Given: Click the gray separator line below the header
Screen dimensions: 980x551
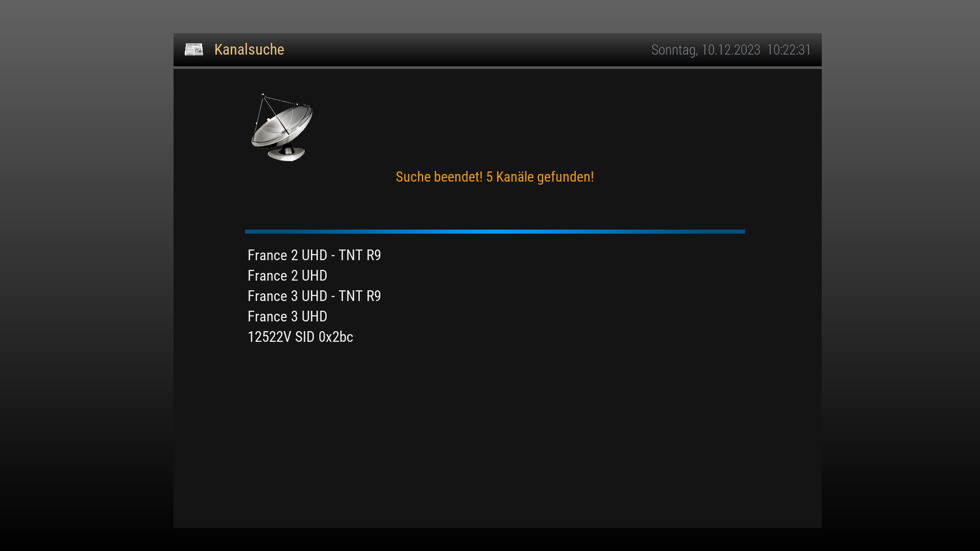Looking at the screenshot, I should pyautogui.click(x=498, y=67).
